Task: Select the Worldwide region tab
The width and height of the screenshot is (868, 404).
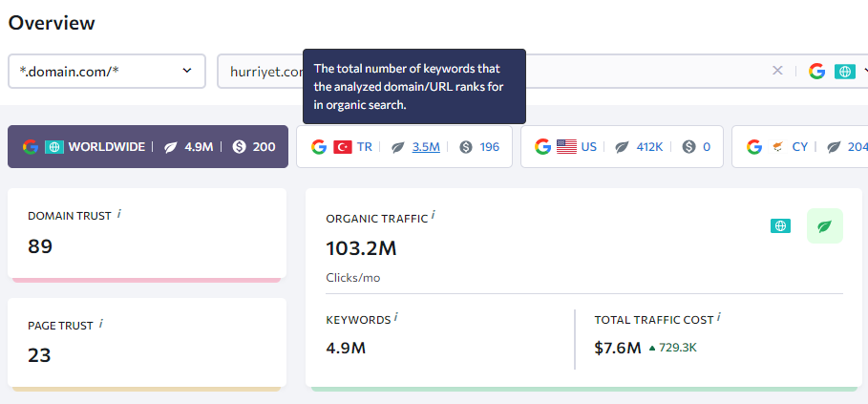Action: [148, 147]
